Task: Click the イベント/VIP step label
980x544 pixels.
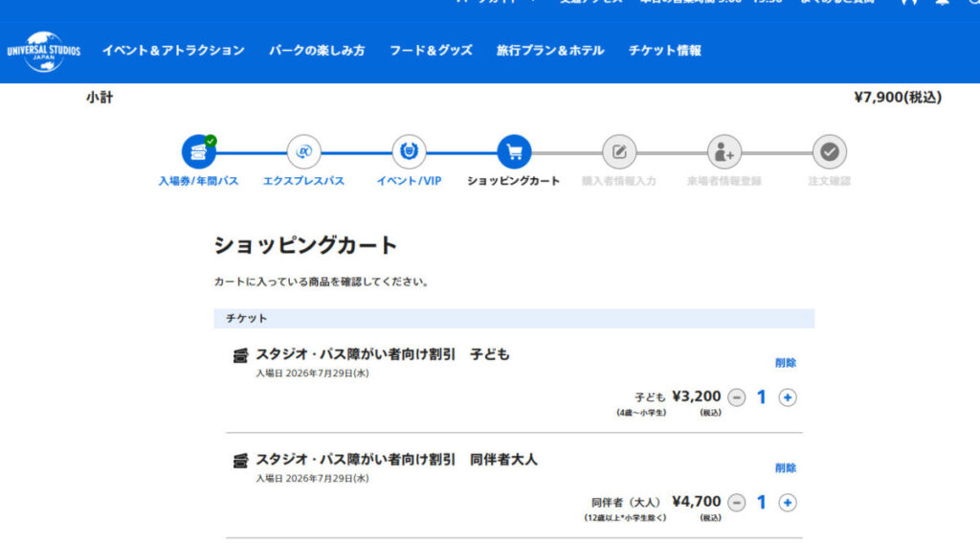Action: coord(409,181)
